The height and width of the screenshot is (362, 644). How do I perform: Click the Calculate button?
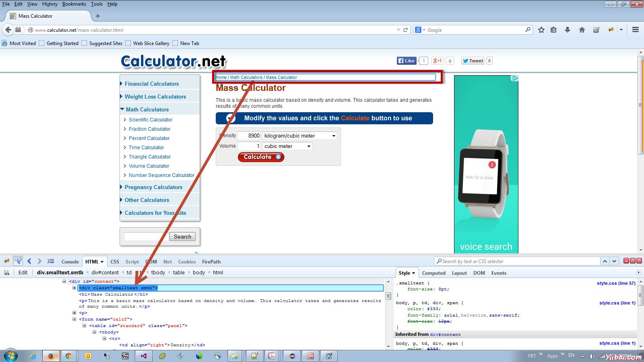pos(260,157)
